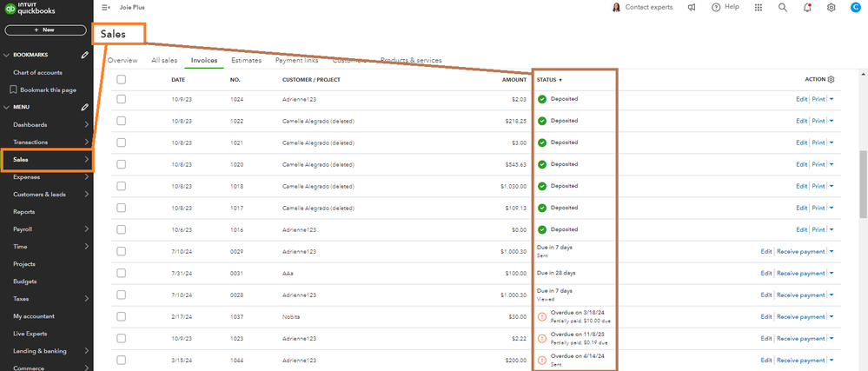
Task: Switch to the Payment links tab
Action: 296,60
